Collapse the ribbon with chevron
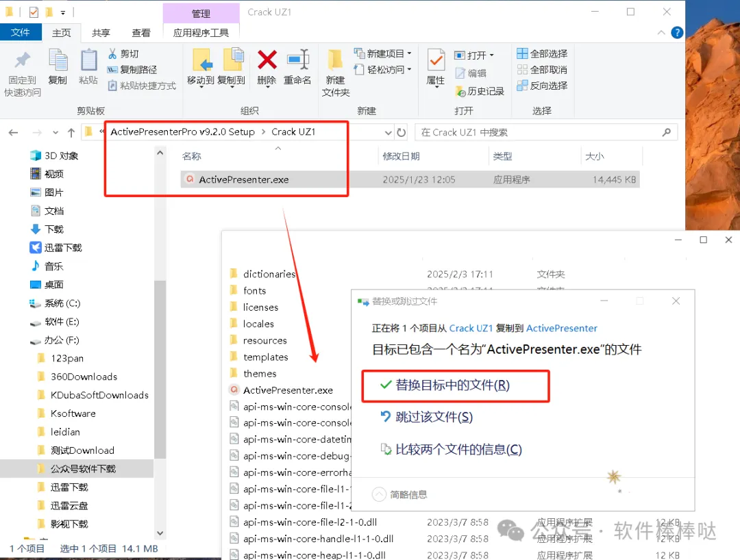Screen dimensions: 740x560 tap(661, 33)
